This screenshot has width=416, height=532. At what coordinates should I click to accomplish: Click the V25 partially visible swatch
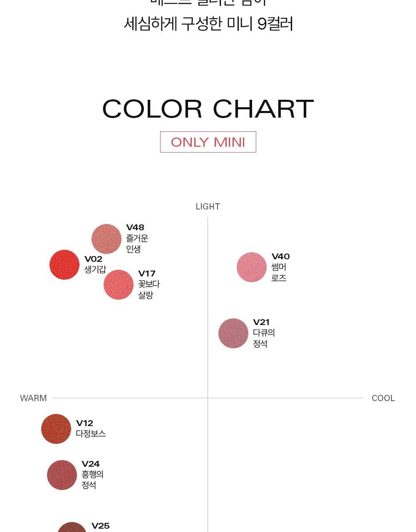coord(72,527)
